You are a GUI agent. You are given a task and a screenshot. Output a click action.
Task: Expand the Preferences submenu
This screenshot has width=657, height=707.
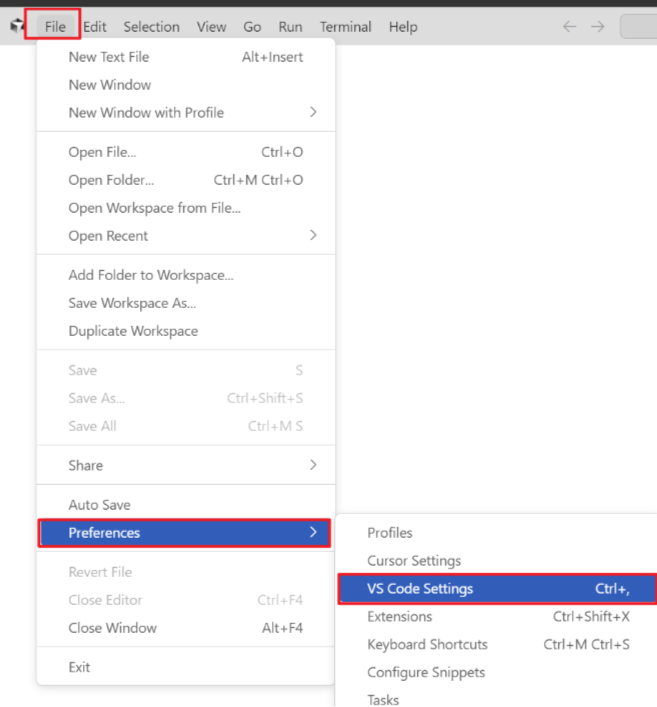coord(185,533)
